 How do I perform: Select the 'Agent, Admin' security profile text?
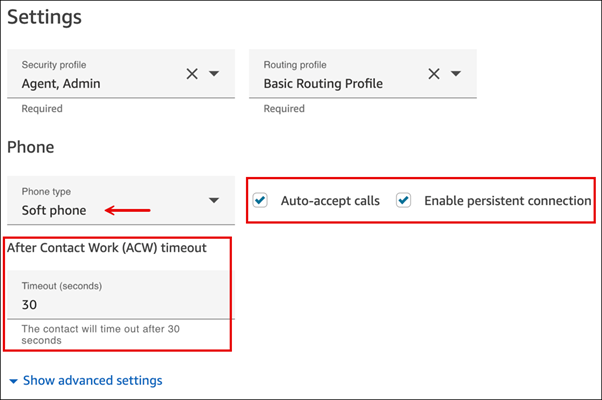[61, 84]
